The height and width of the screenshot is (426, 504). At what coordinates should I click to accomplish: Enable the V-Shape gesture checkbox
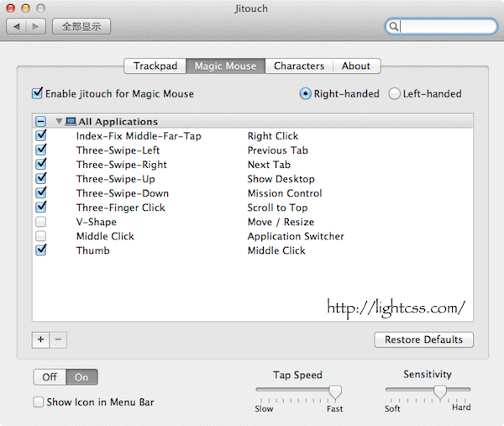click(41, 222)
